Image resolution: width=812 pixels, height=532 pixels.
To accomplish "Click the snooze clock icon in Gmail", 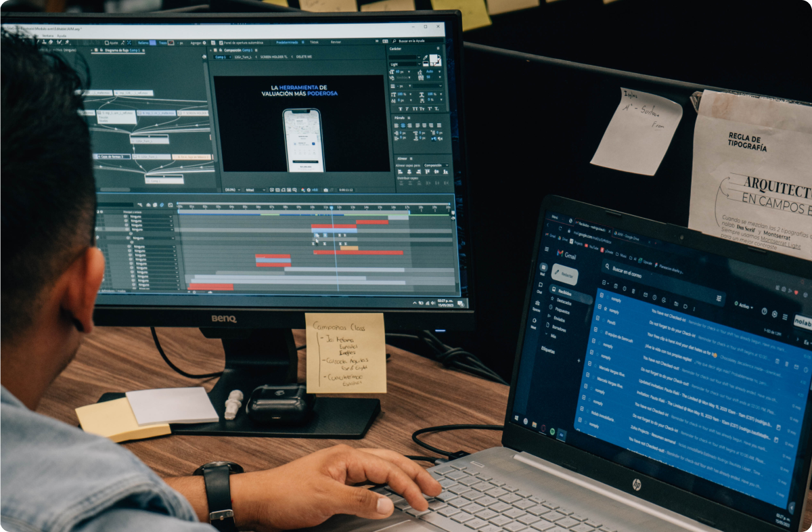I will coord(654,298).
